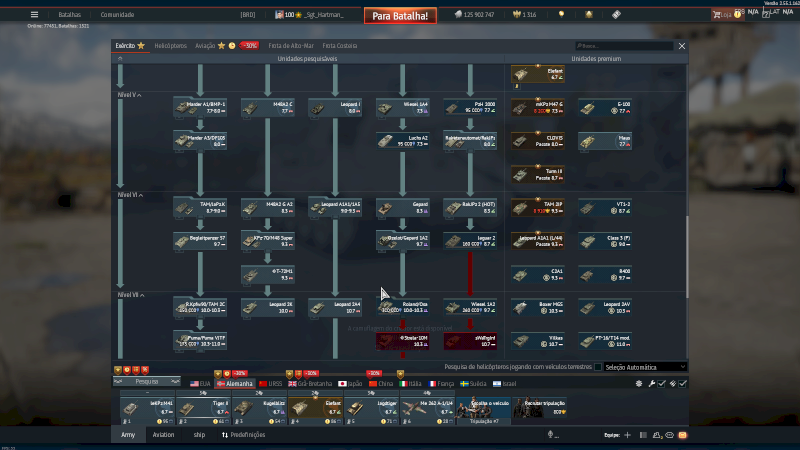Select the URSS nation
Screen dimensions: 800x450
point(270,384)
